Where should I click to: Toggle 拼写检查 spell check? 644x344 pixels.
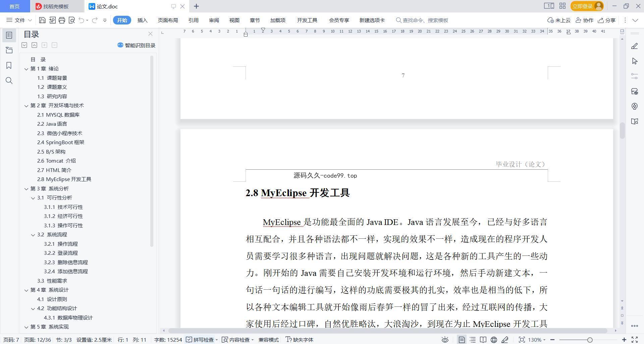click(200, 340)
